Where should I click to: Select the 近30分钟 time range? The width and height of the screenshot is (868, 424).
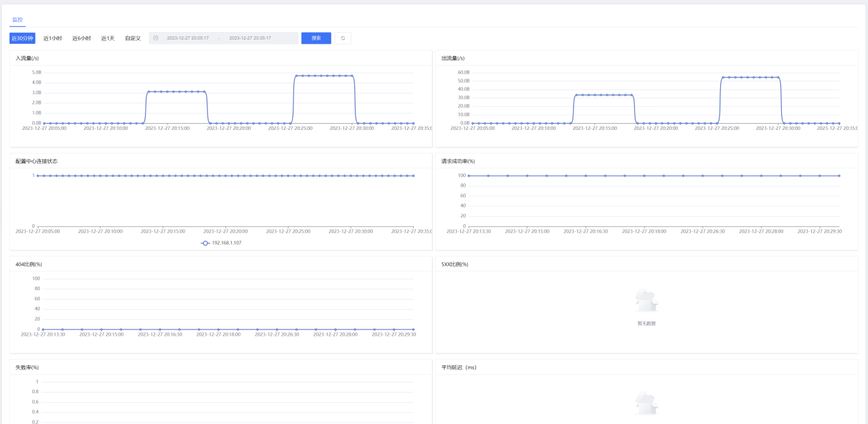click(x=22, y=38)
